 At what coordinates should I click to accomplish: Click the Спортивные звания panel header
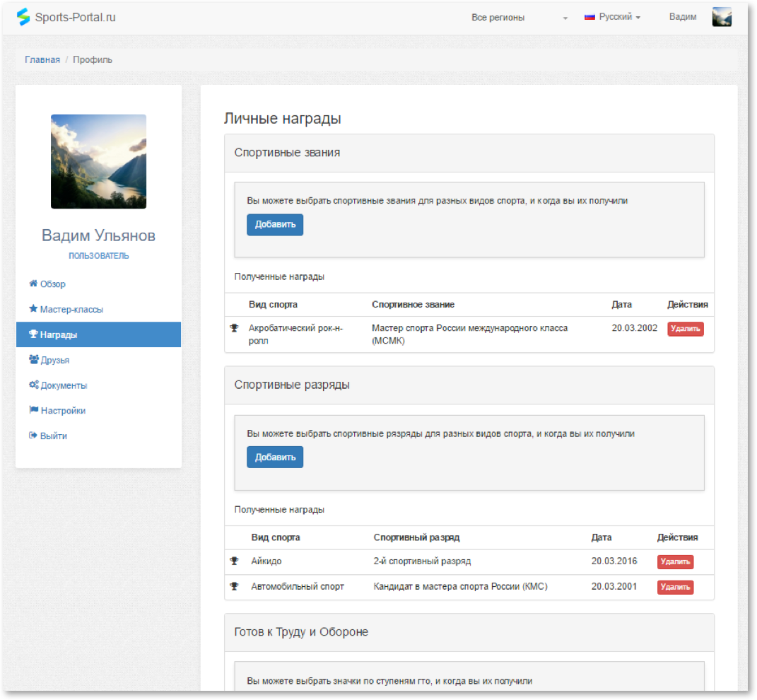[x=469, y=153]
